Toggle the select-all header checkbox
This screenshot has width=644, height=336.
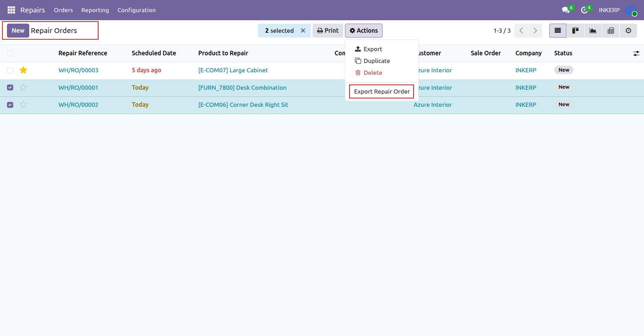(x=10, y=53)
